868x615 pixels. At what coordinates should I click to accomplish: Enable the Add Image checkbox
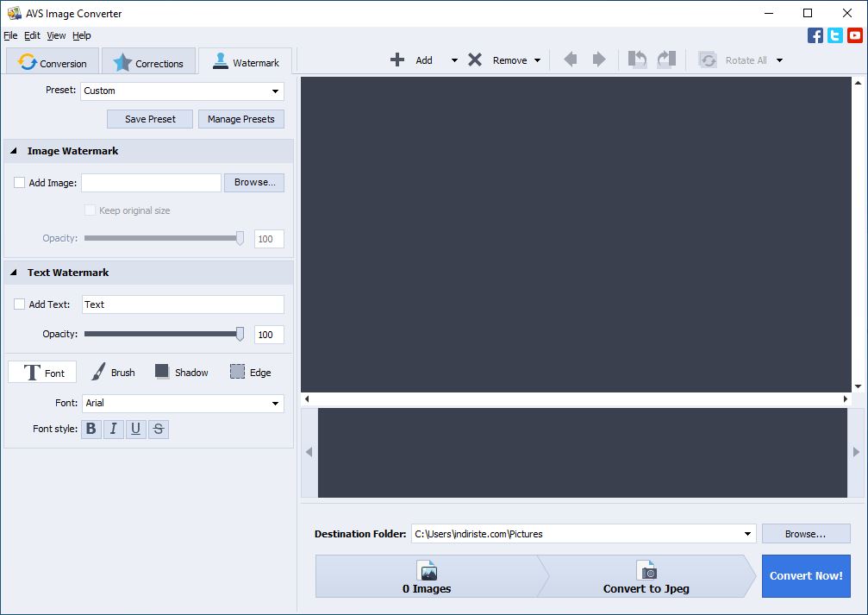click(19, 182)
